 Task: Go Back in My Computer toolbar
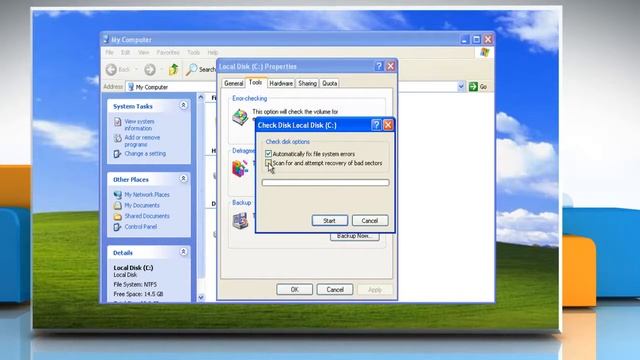pos(117,70)
